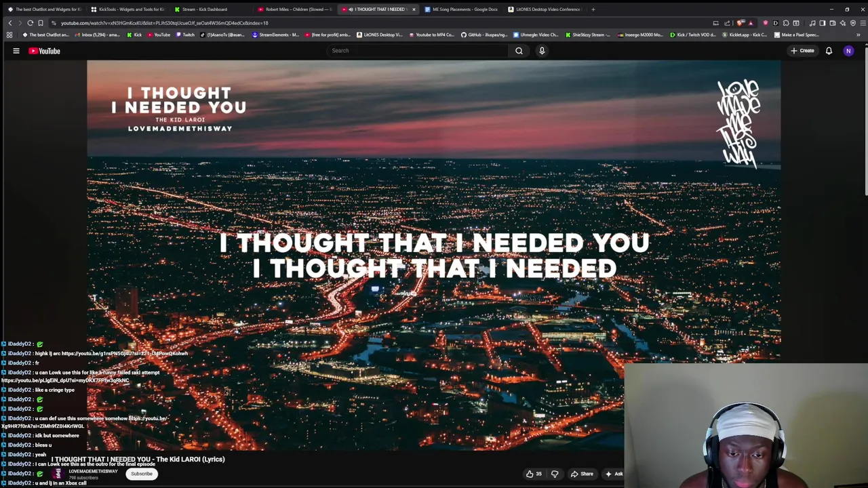Open the AsanoTv TikTok bookmark
Viewport: 868px width, 488px height.
[x=223, y=35]
